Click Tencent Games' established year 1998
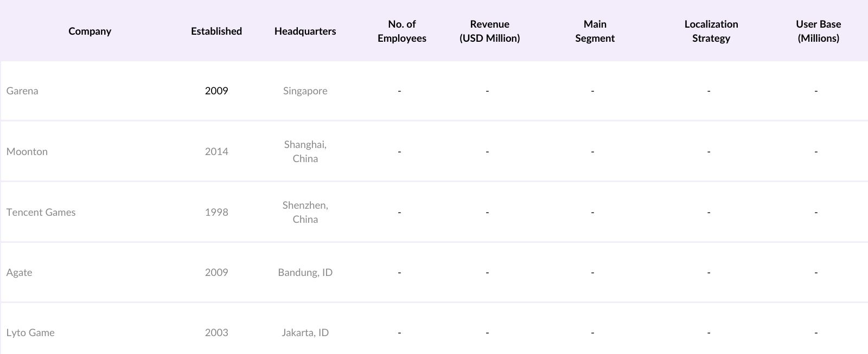868x354 pixels. [x=216, y=213]
